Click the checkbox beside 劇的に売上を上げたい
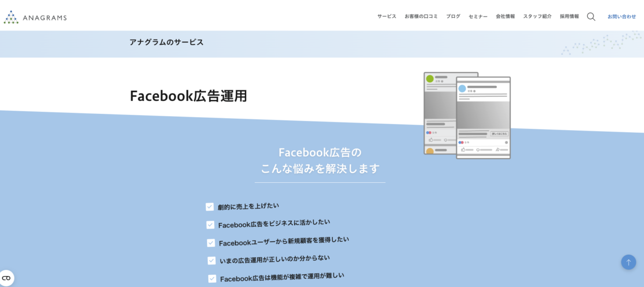 pos(210,207)
